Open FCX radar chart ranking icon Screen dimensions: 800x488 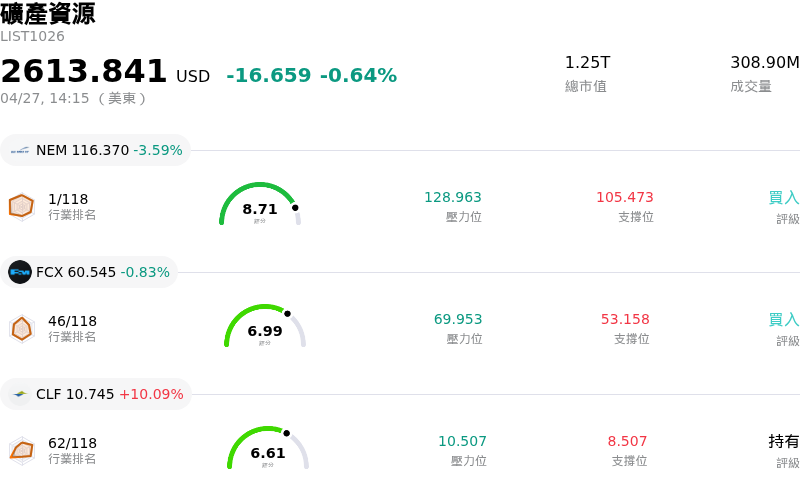point(21,328)
